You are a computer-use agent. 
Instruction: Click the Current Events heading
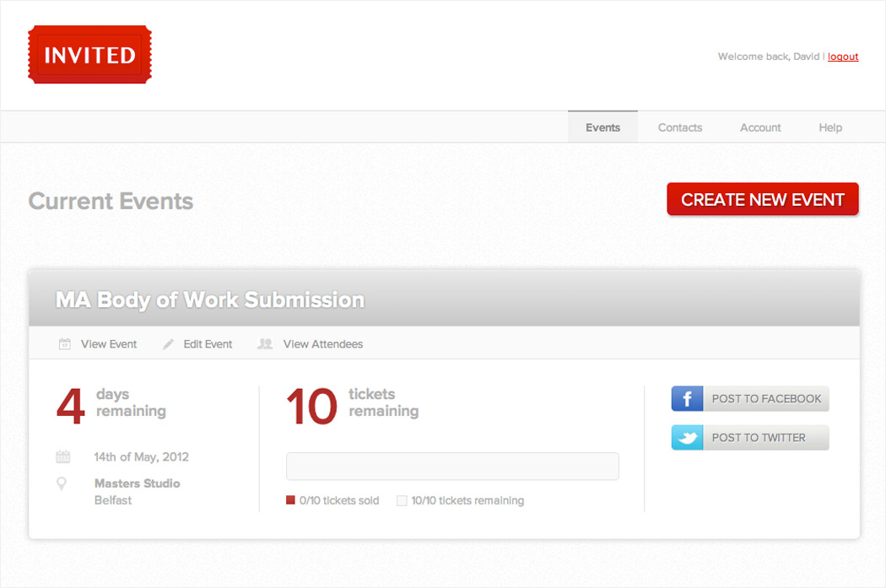[111, 201]
